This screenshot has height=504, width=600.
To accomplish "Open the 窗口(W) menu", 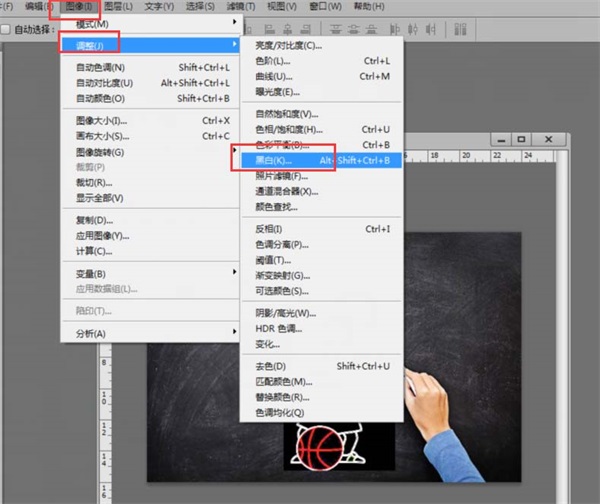I will pos(325,6).
